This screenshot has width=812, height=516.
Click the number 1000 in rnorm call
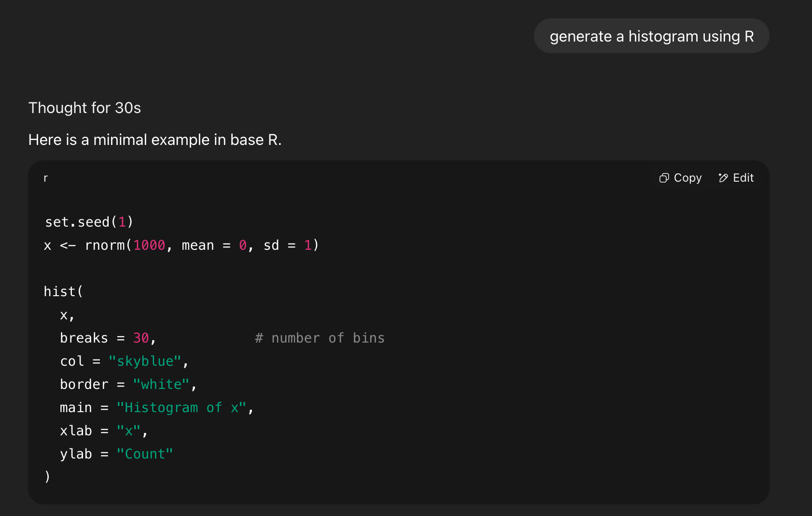coord(149,245)
